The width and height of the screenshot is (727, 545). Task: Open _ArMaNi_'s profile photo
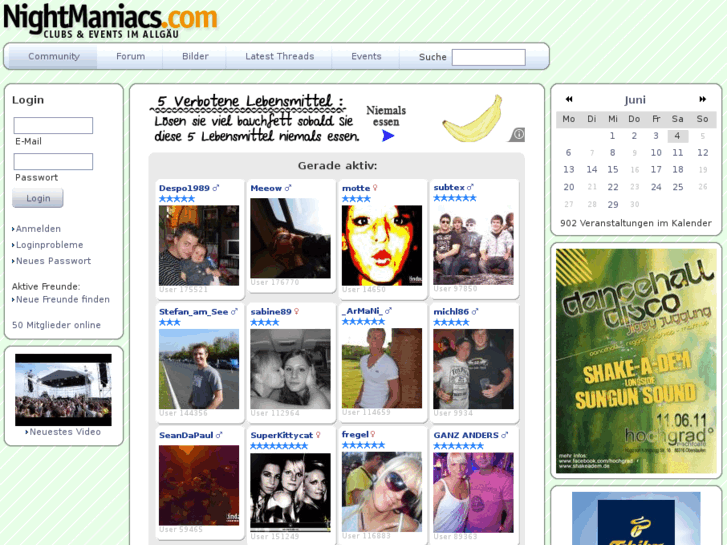click(x=382, y=368)
